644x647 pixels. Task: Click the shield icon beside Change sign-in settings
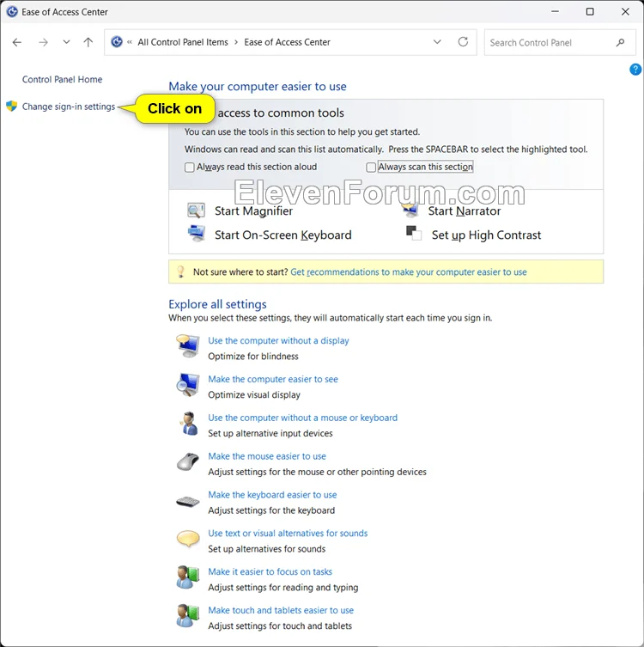coord(11,106)
